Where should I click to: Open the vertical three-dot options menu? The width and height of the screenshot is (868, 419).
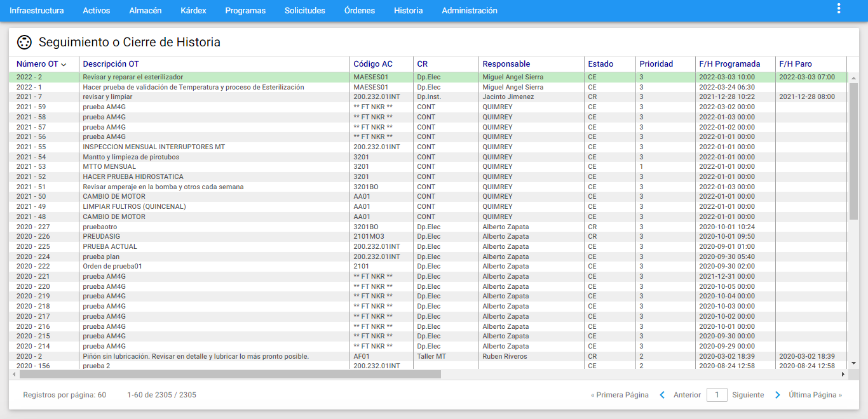[839, 9]
